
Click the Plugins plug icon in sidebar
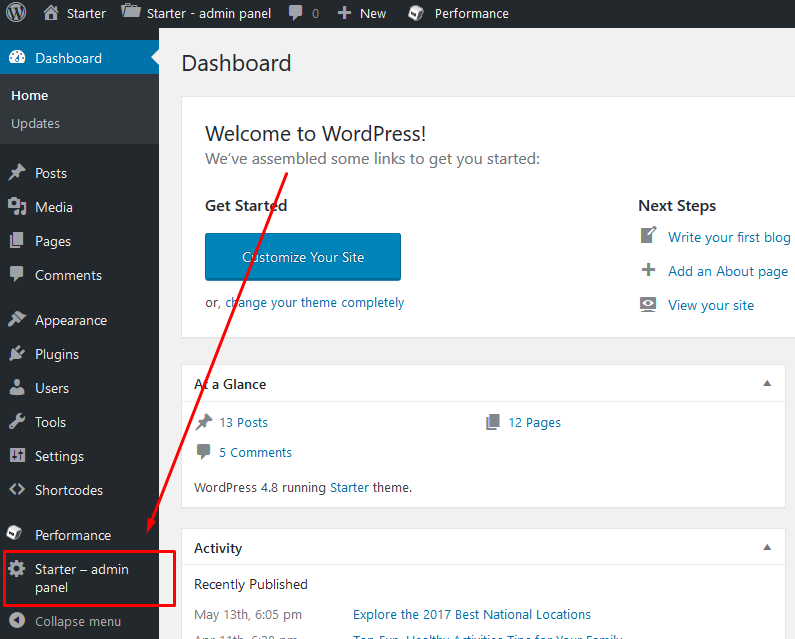(x=17, y=354)
